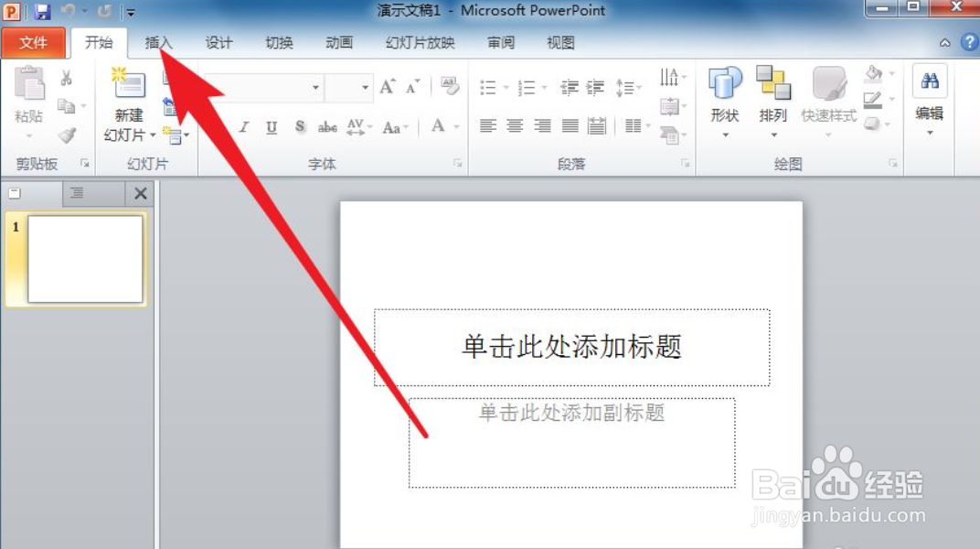Switch to the 插入 (Insert) ribbon tab
Viewport: 980px width, 549px height.
pos(157,42)
